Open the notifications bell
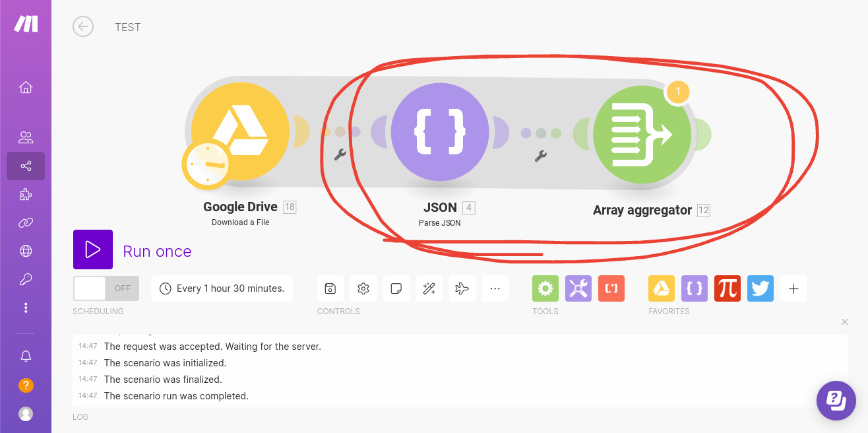 tap(26, 356)
